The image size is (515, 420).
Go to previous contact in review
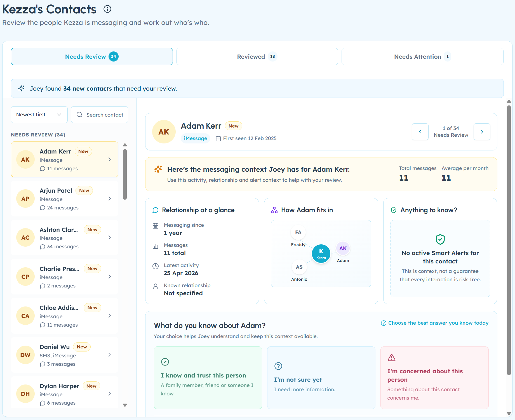point(420,132)
